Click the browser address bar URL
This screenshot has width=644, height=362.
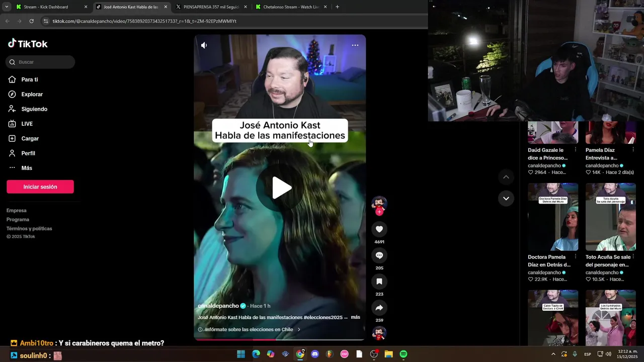144,21
